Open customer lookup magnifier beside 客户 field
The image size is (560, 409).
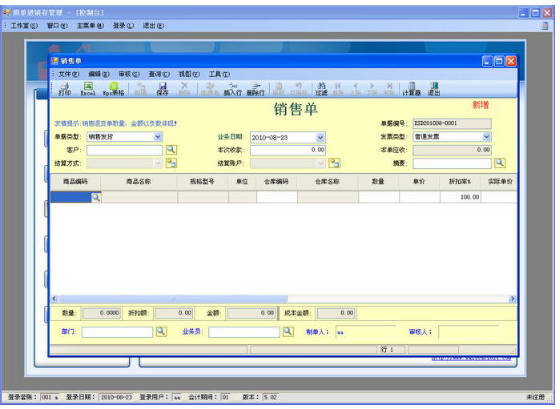coord(171,150)
